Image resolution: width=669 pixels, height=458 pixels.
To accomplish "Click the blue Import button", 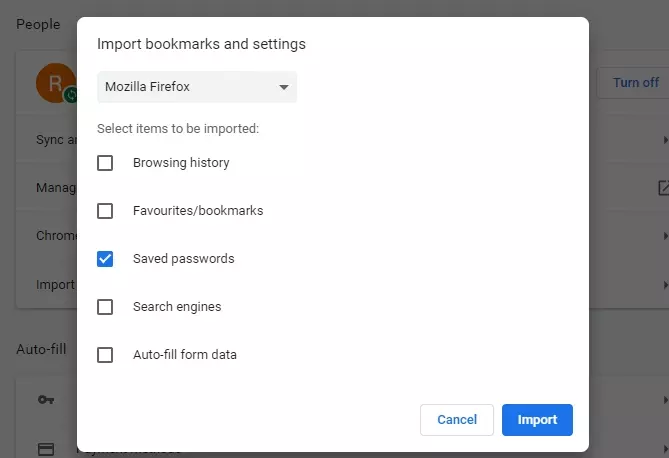I will tap(537, 420).
